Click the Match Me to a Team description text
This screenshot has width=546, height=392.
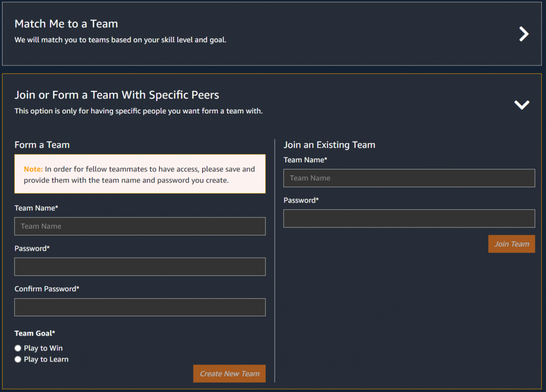coord(121,40)
